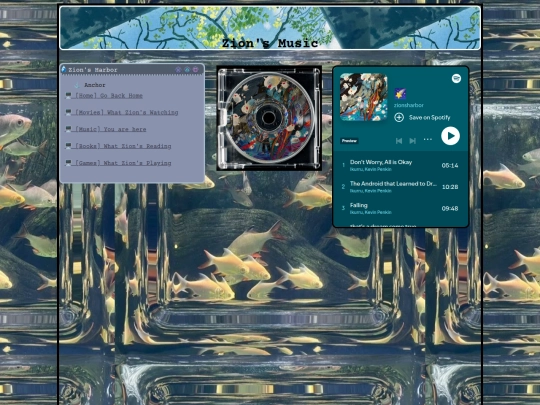Click the pink circle icon in Harbor titlebar
This screenshot has height=405, width=540.
click(x=196, y=70)
